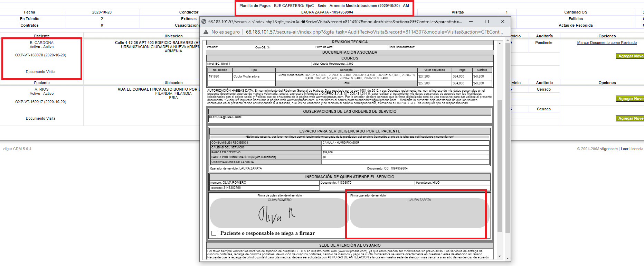Check 'Paciente o responsable se niega a firmar'
Screen dimensions: 644x266
214,233
